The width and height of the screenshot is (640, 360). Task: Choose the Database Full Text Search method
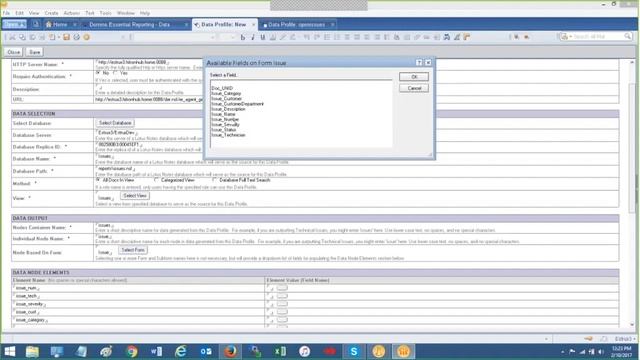[x=215, y=180]
